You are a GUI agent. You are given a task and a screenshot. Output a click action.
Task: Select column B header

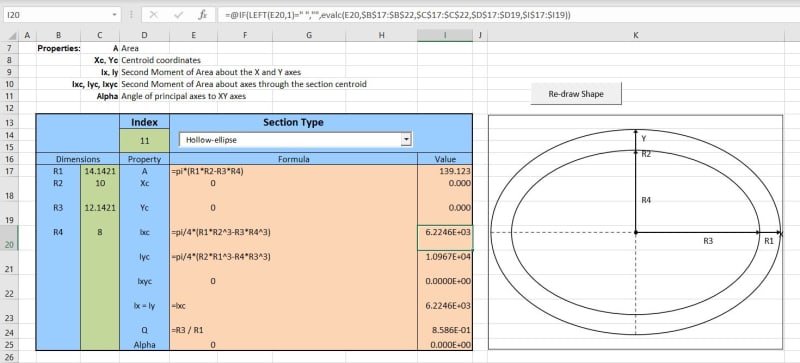pyautogui.click(x=58, y=35)
